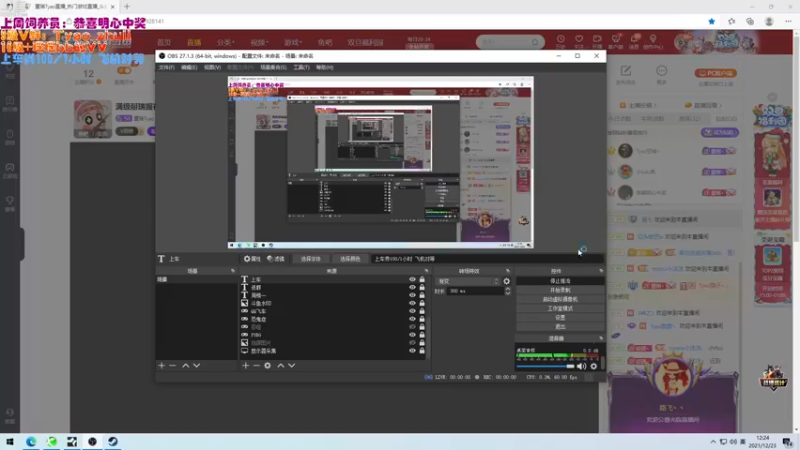Open the OBS 编辑(E) menu

pyautogui.click(x=189, y=67)
